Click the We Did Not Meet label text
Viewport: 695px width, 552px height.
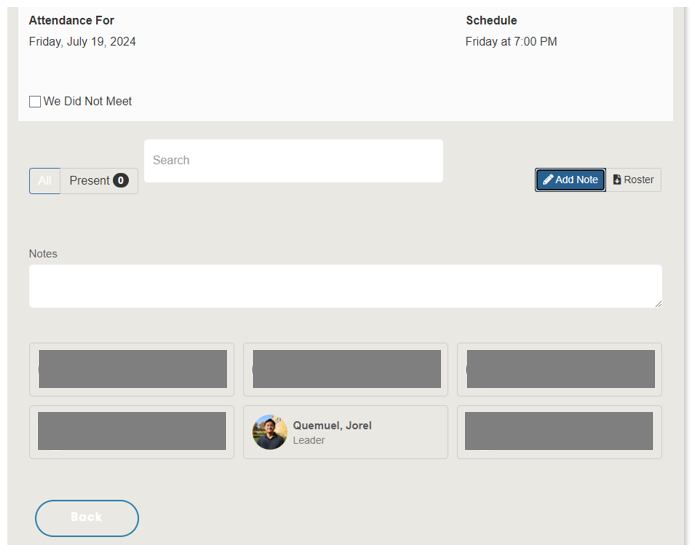pos(88,102)
